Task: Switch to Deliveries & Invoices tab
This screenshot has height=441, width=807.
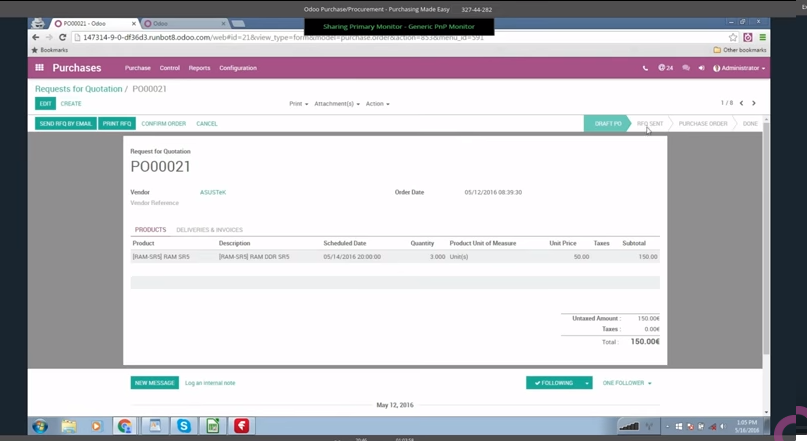Action: 209,230
